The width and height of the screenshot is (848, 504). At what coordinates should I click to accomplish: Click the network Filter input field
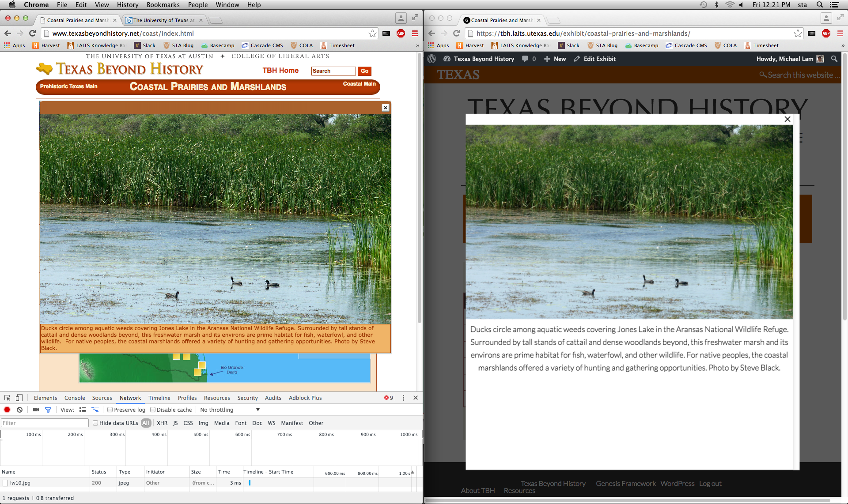[45, 423]
